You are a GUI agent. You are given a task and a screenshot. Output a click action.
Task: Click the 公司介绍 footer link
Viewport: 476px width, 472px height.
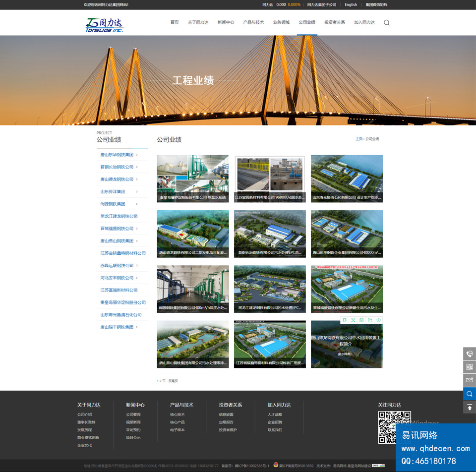click(84, 414)
